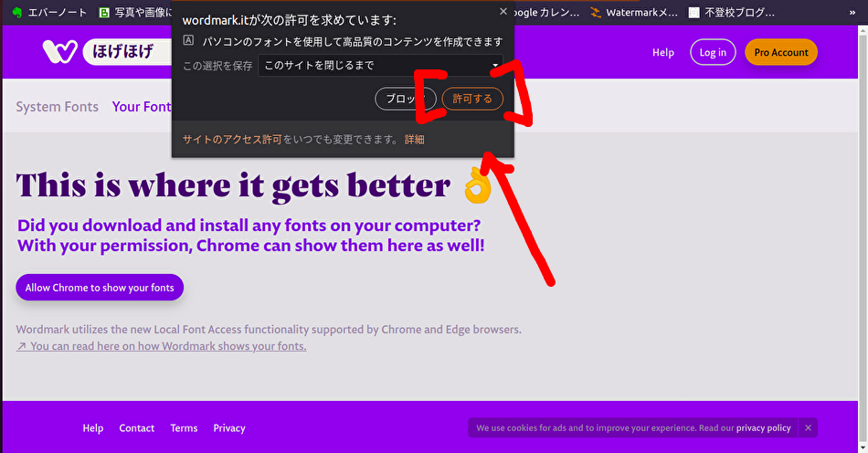The width and height of the screenshot is (868, 453).
Task: Open the privacy policy link in cookie notice
Action: tap(763, 428)
